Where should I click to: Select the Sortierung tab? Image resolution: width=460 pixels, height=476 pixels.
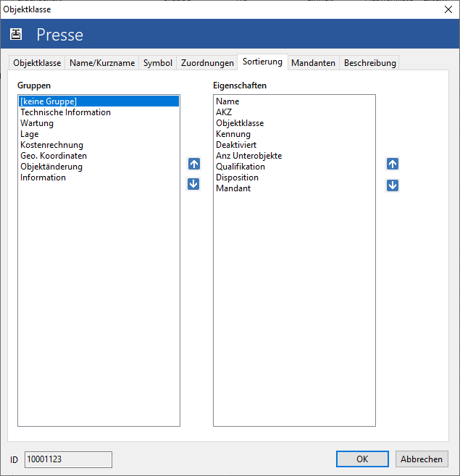262,62
